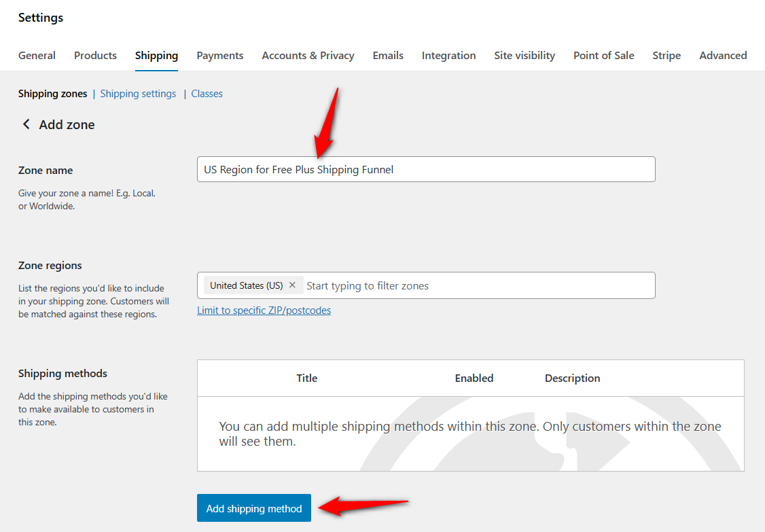
Task: Open the Integration tab
Action: point(448,56)
